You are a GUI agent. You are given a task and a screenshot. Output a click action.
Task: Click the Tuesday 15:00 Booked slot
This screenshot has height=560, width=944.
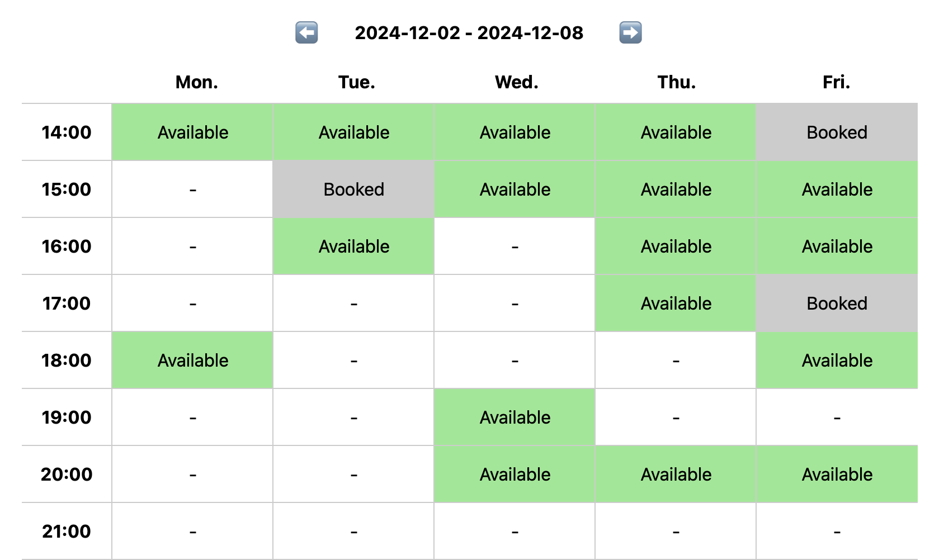[354, 189]
